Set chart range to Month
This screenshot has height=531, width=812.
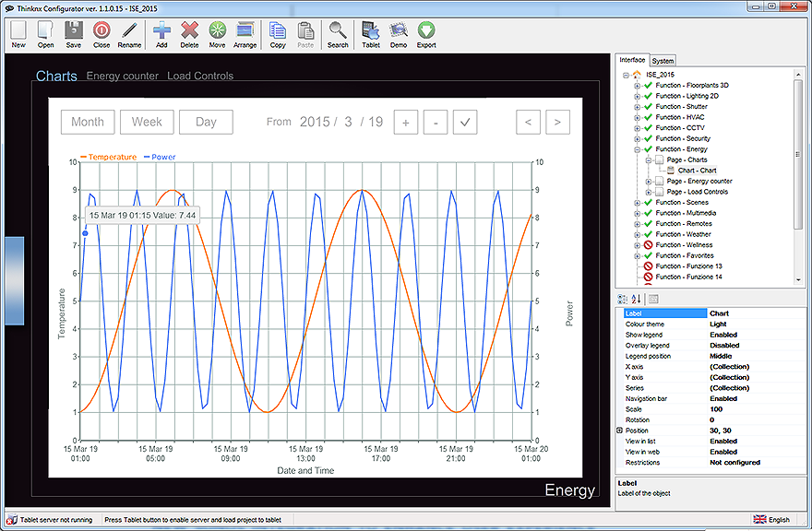tap(88, 122)
